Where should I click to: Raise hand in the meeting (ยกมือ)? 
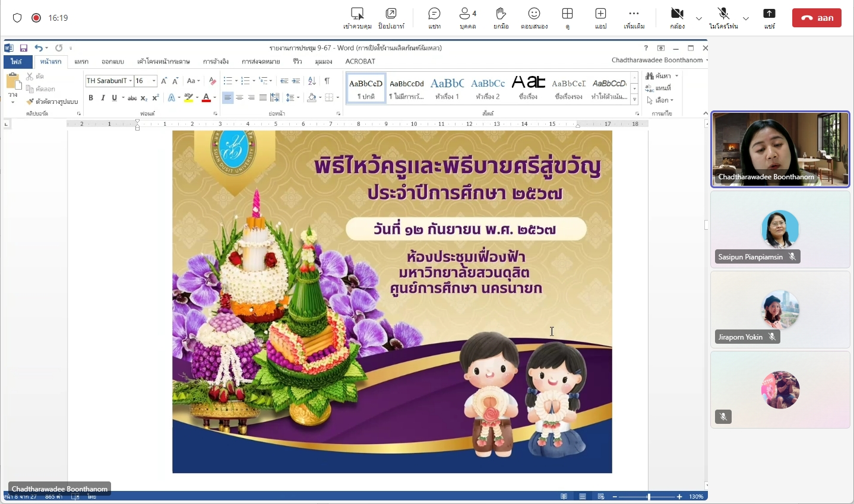[501, 18]
